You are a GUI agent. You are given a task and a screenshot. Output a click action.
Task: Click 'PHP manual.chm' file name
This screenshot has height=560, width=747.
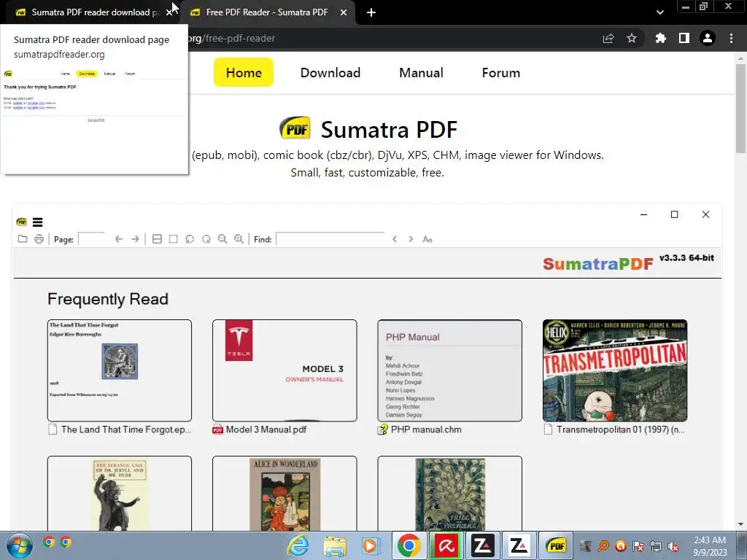(426, 429)
